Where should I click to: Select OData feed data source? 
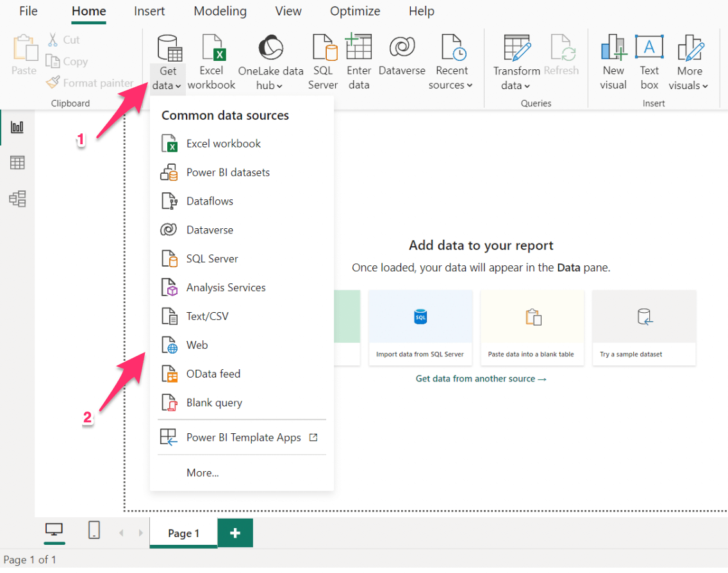[x=242, y=374]
